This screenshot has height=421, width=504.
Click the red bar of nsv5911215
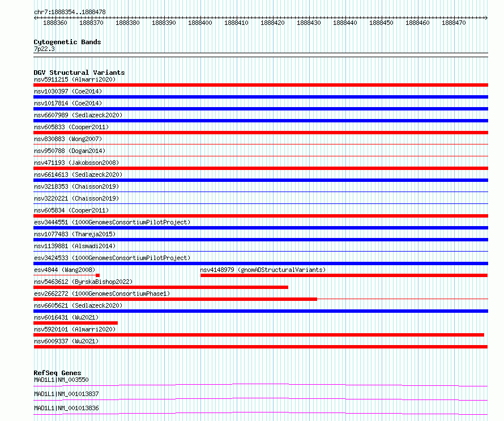(260, 85)
